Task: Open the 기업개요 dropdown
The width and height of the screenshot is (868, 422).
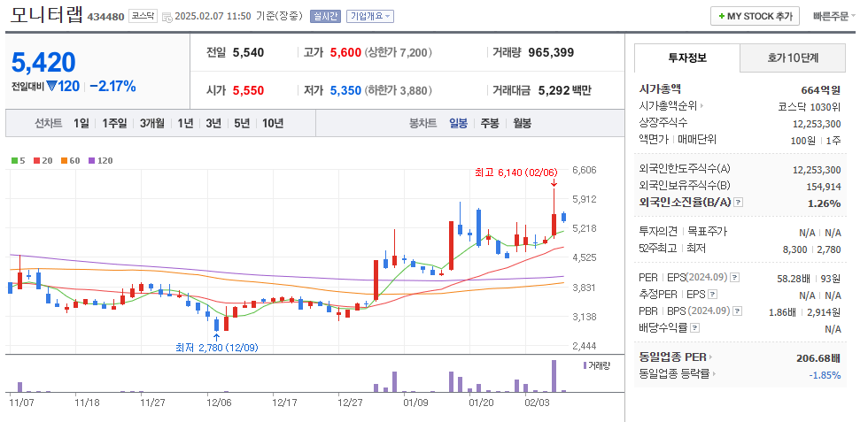Action: (x=370, y=16)
